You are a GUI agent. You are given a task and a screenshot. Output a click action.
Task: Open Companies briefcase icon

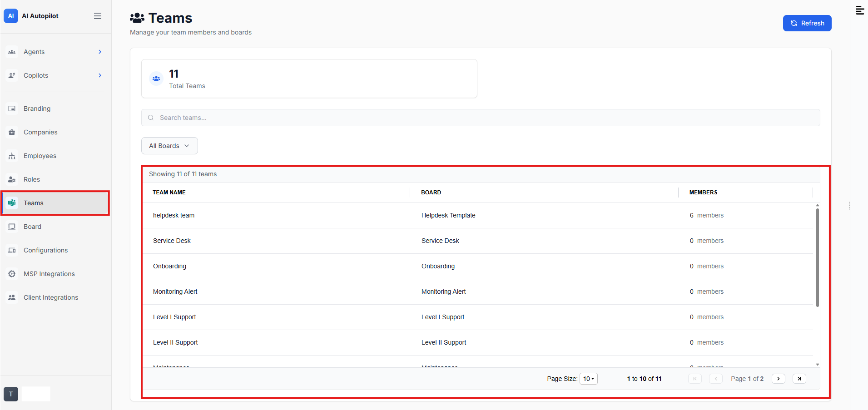[12, 132]
